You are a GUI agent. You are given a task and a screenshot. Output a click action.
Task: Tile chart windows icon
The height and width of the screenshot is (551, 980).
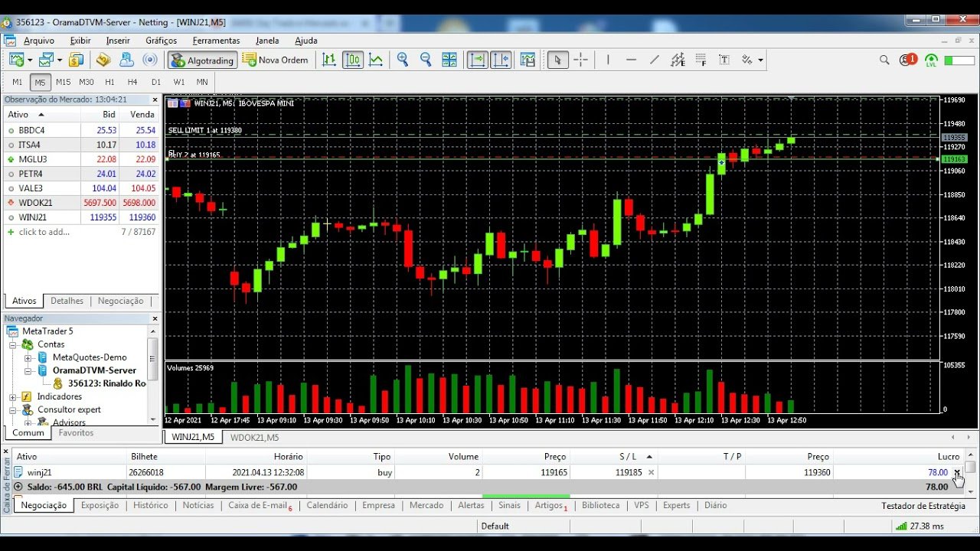coord(449,60)
